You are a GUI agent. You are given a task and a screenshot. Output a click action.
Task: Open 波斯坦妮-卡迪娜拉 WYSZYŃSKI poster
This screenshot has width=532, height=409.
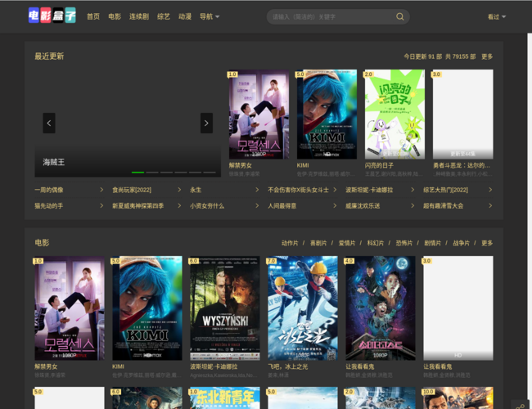tap(225, 308)
